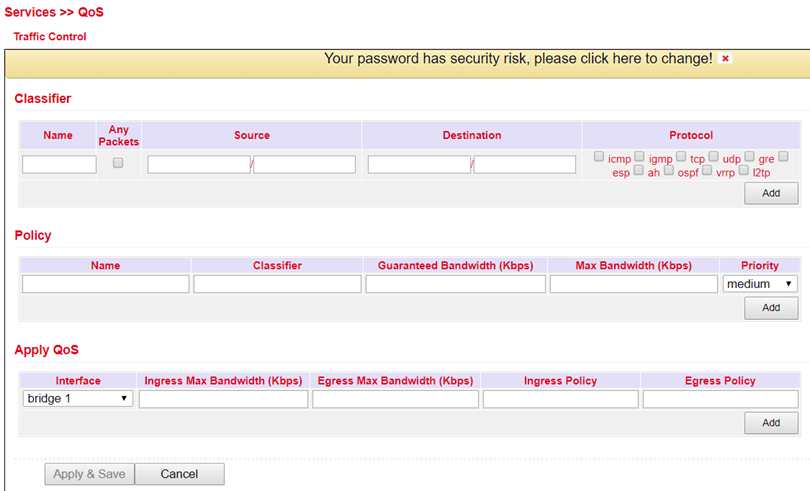Open the Priority dropdown set to medium
This screenshot has height=491, width=810.
point(760,284)
